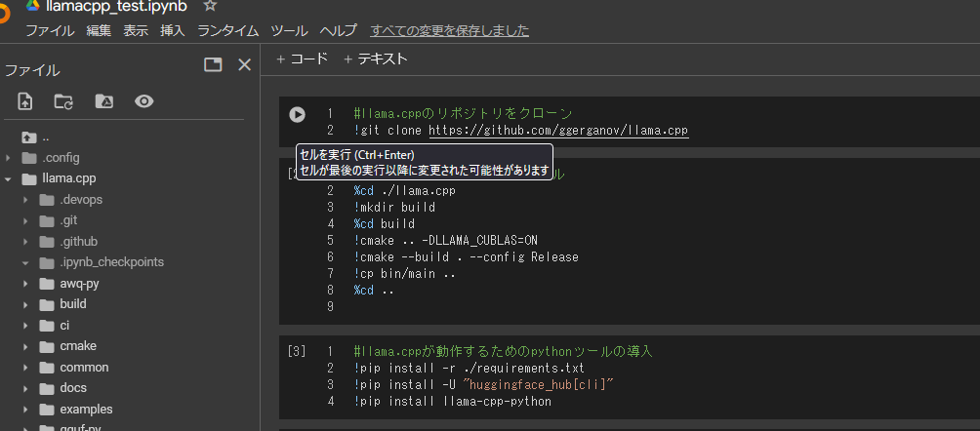This screenshot has width=980, height=431.
Task: Open the ファイル menu
Action: coord(50,30)
